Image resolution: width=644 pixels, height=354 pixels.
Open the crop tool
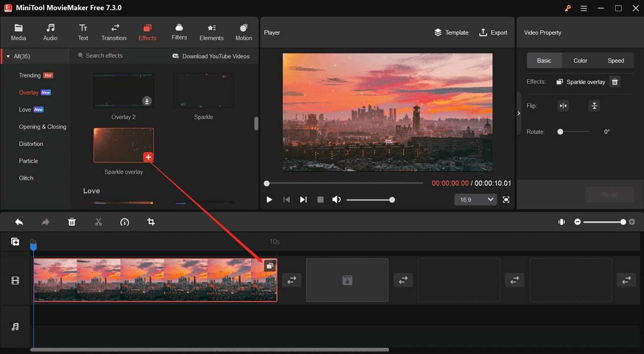tap(151, 222)
